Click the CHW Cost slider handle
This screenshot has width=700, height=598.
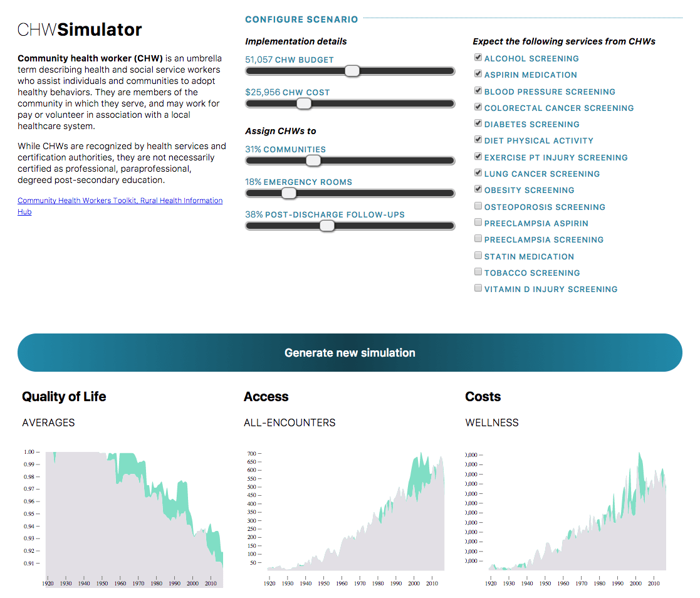pos(304,104)
